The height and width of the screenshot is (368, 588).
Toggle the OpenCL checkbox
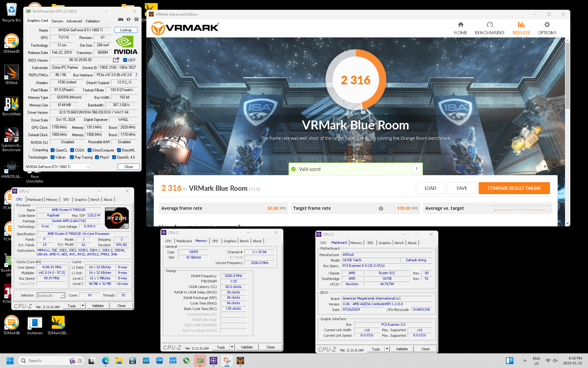pos(52,150)
